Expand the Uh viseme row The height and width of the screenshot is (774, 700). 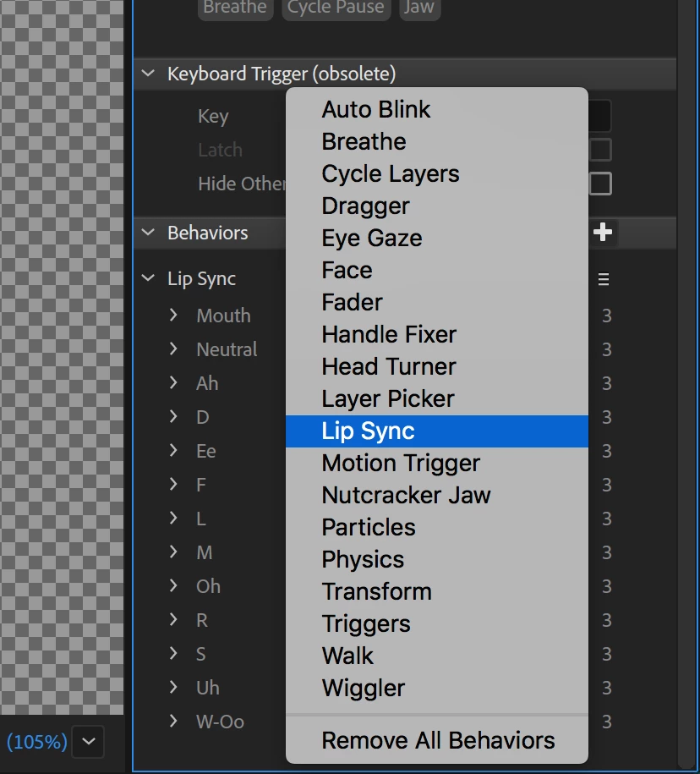point(173,687)
